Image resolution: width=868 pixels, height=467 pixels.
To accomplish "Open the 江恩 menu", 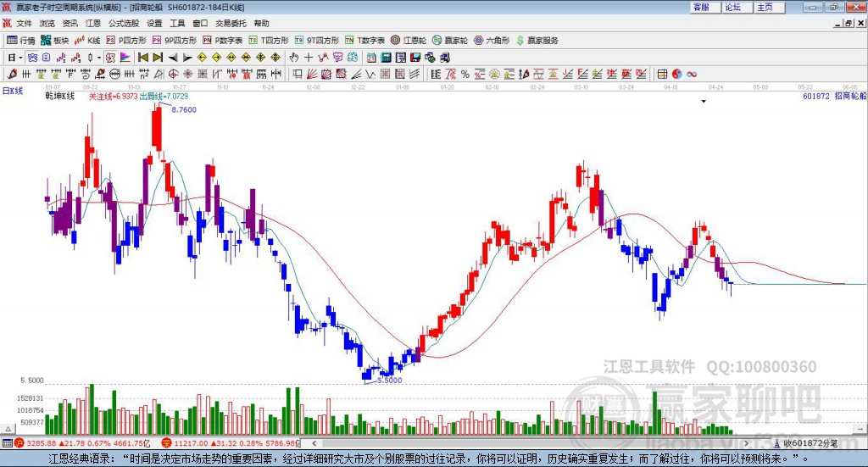I will pos(93,23).
